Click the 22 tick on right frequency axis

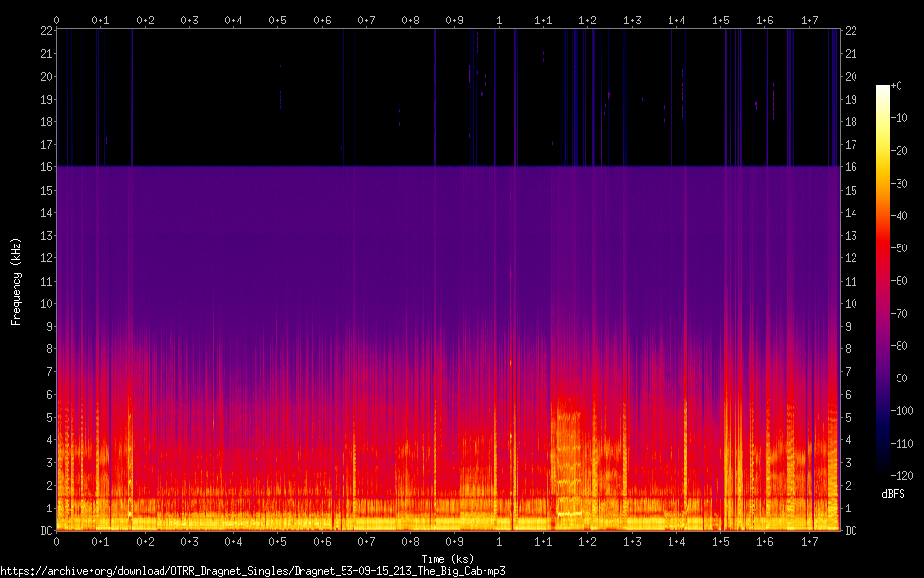(x=851, y=31)
